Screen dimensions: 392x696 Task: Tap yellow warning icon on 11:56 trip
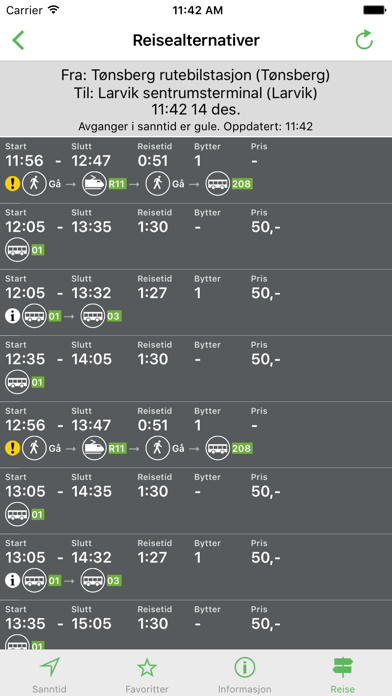click(12, 183)
